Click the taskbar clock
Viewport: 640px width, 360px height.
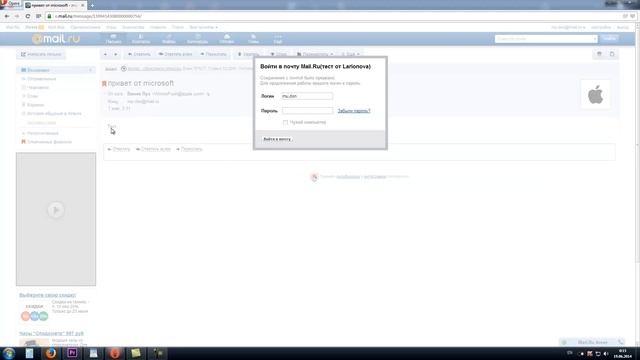622,353
